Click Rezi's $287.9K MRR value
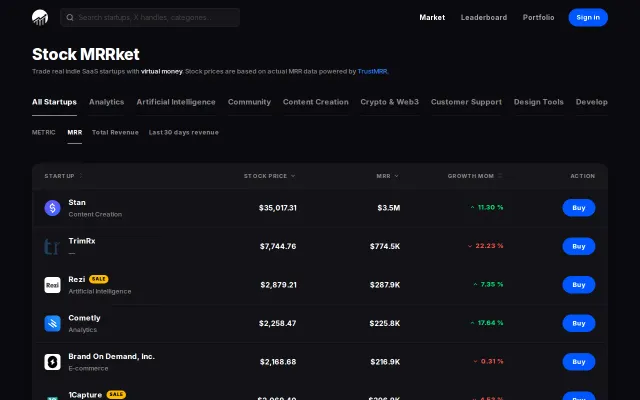The width and height of the screenshot is (640, 400). [x=385, y=285]
